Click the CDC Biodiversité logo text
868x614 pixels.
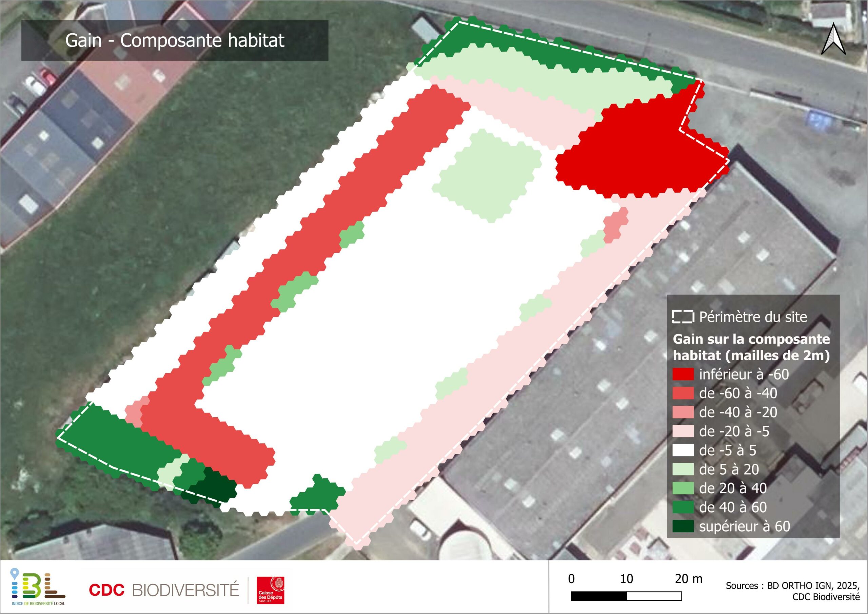[x=164, y=590]
